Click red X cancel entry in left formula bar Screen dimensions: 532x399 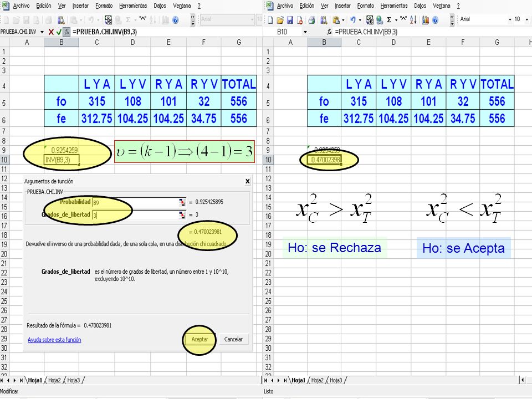[x=51, y=32]
